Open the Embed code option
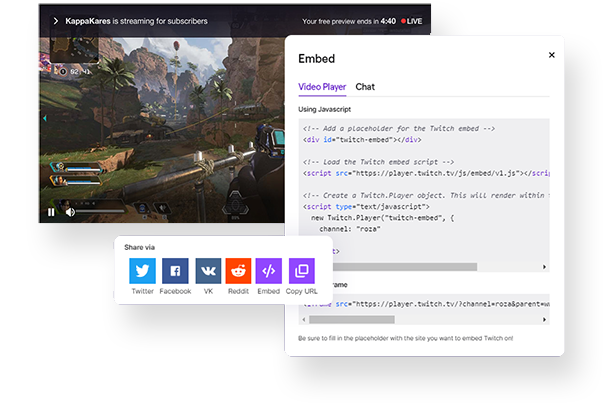This screenshot has width=603, height=403. point(269,271)
